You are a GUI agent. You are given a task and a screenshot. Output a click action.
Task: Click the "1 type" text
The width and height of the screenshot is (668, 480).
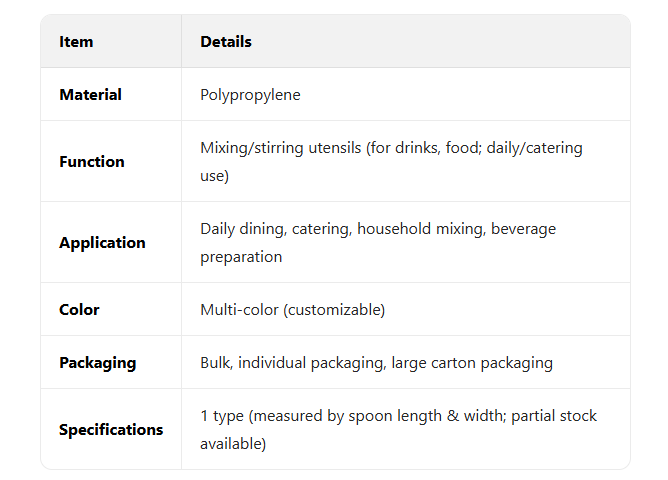tap(225, 416)
